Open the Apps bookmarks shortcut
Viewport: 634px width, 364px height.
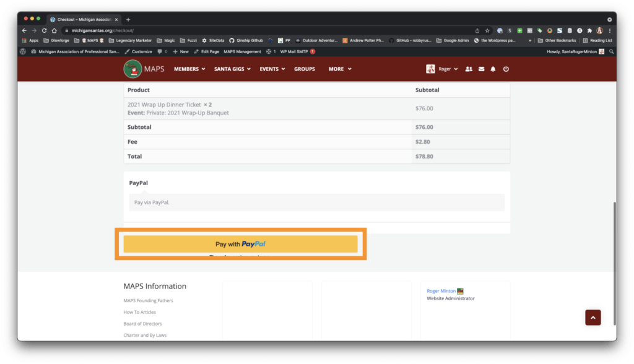click(30, 40)
